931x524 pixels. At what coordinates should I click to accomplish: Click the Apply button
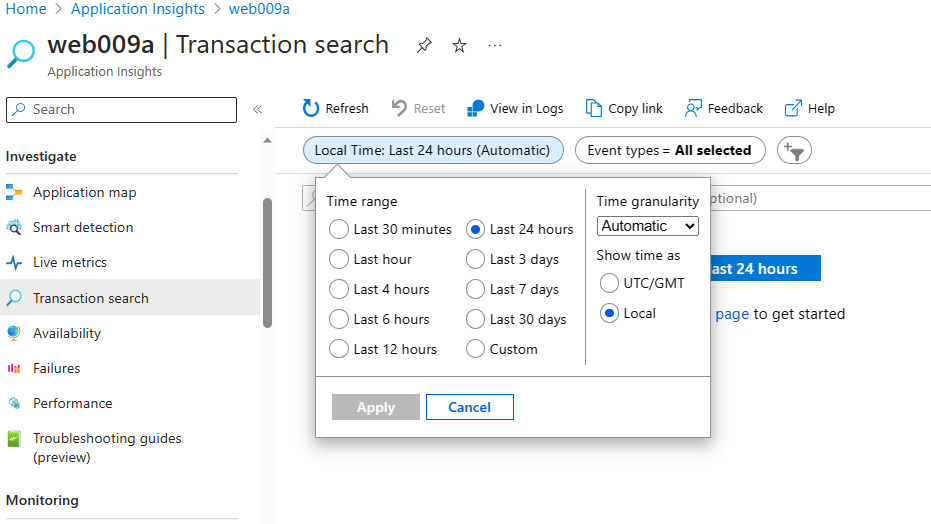376,407
